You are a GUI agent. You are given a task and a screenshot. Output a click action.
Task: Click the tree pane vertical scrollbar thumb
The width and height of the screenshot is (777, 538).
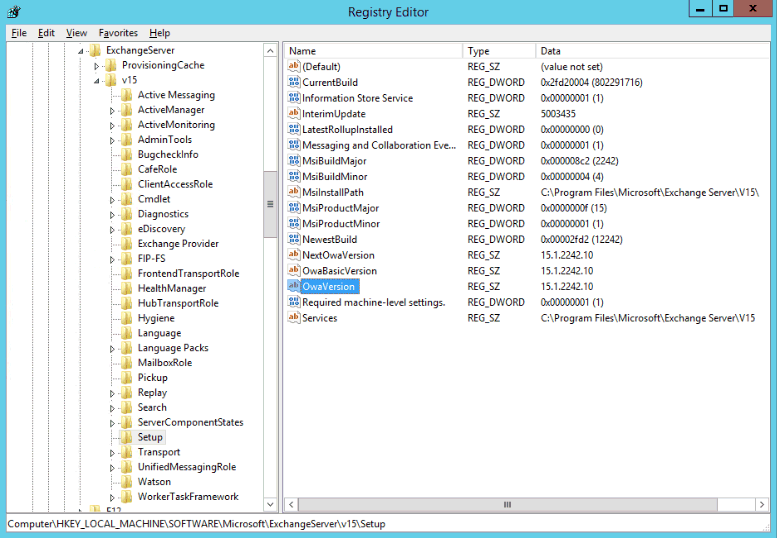270,204
